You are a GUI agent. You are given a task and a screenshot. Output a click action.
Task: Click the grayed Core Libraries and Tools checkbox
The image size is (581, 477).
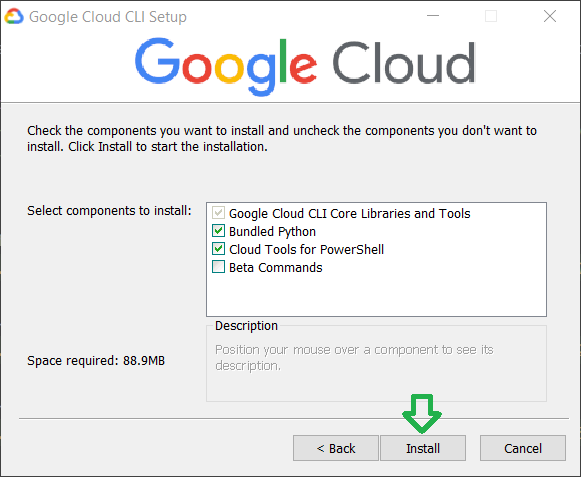point(218,213)
